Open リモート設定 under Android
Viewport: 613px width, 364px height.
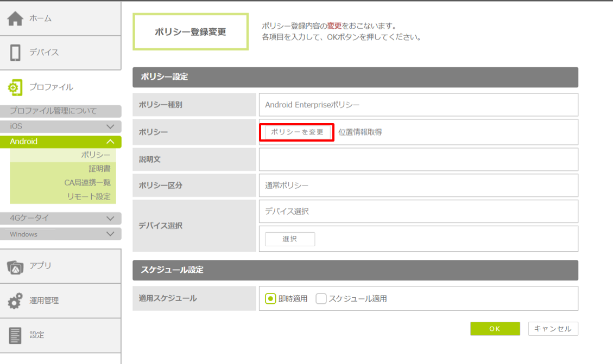point(89,196)
